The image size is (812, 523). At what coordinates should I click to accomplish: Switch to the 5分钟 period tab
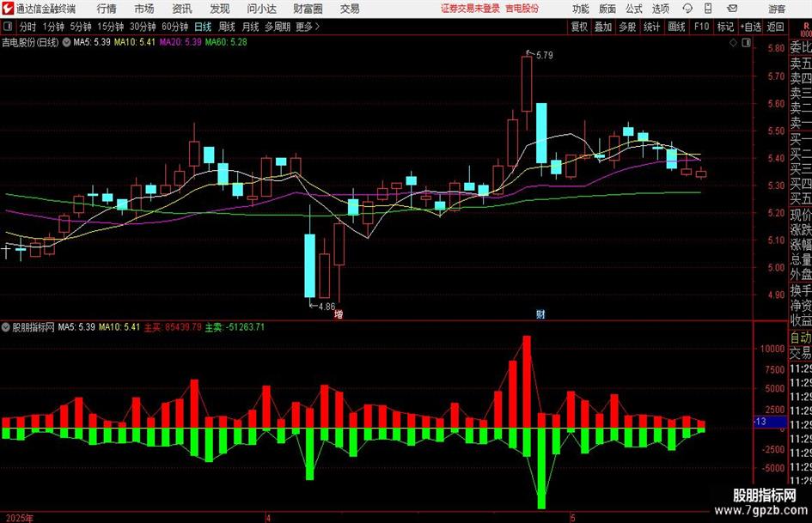point(80,27)
